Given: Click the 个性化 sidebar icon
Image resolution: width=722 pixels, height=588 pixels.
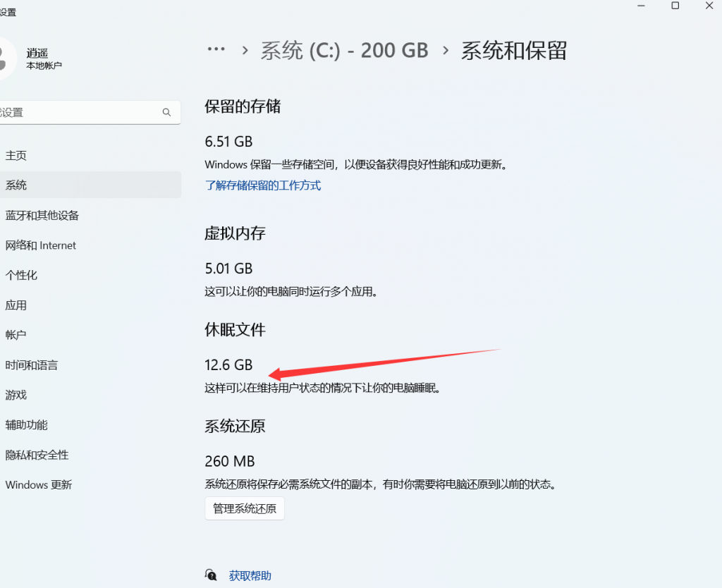Looking at the screenshot, I should pyautogui.click(x=21, y=275).
